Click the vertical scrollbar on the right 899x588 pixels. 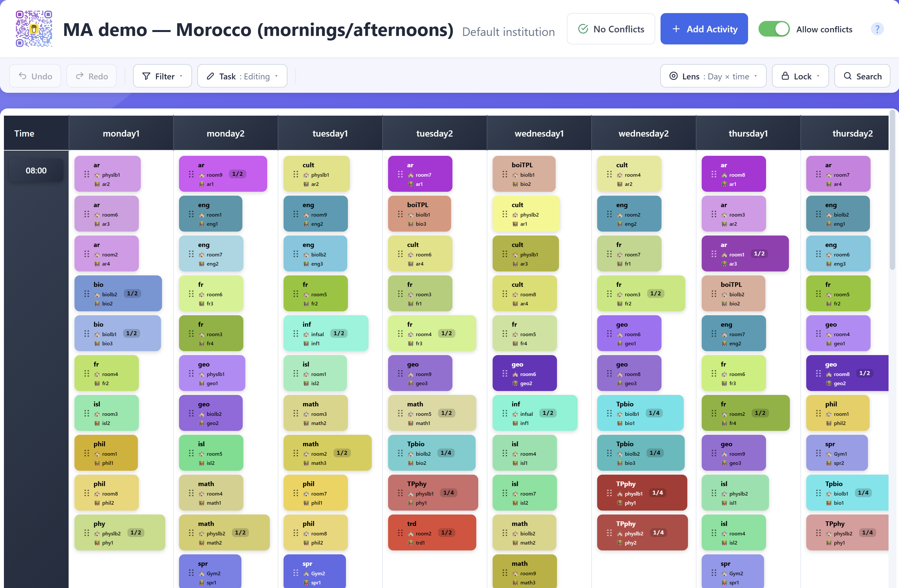tap(892, 189)
